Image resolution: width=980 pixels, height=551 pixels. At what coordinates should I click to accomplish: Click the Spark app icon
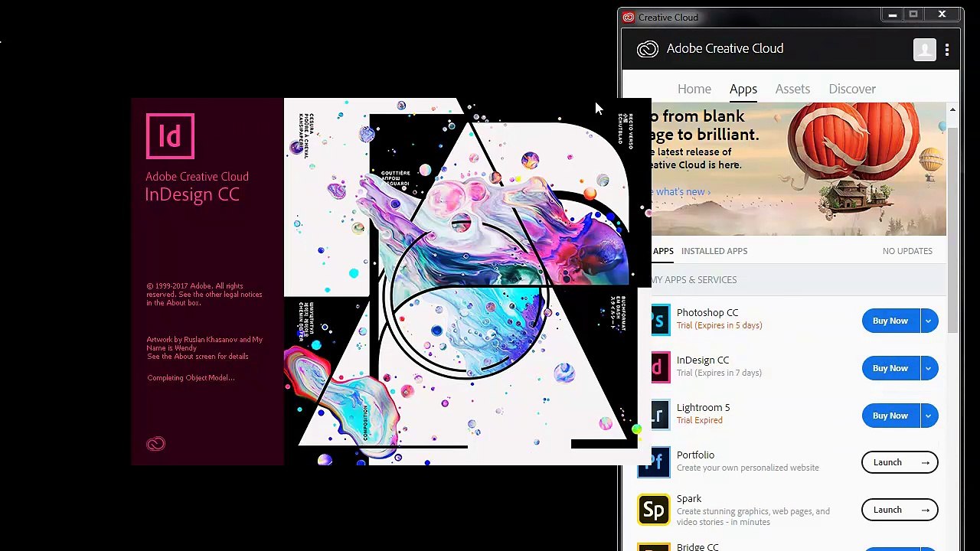(654, 510)
